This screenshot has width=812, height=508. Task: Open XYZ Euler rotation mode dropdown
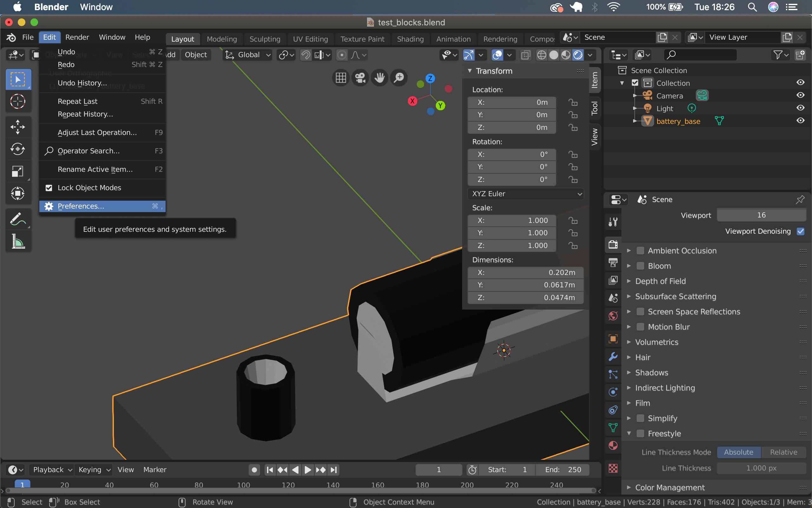[x=526, y=194]
